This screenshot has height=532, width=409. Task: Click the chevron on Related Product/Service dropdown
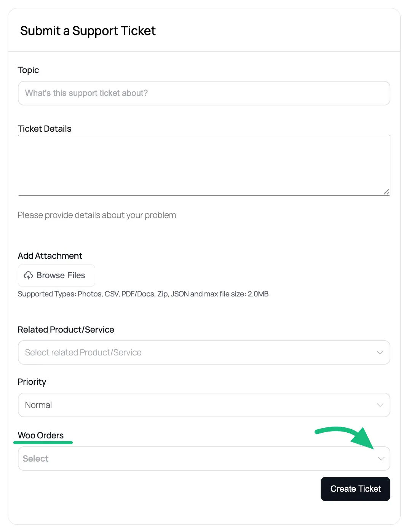(380, 352)
